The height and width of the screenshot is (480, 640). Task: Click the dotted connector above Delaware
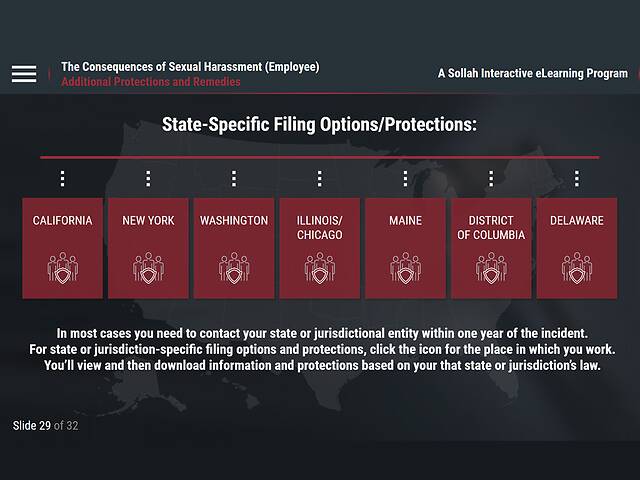pos(577,179)
